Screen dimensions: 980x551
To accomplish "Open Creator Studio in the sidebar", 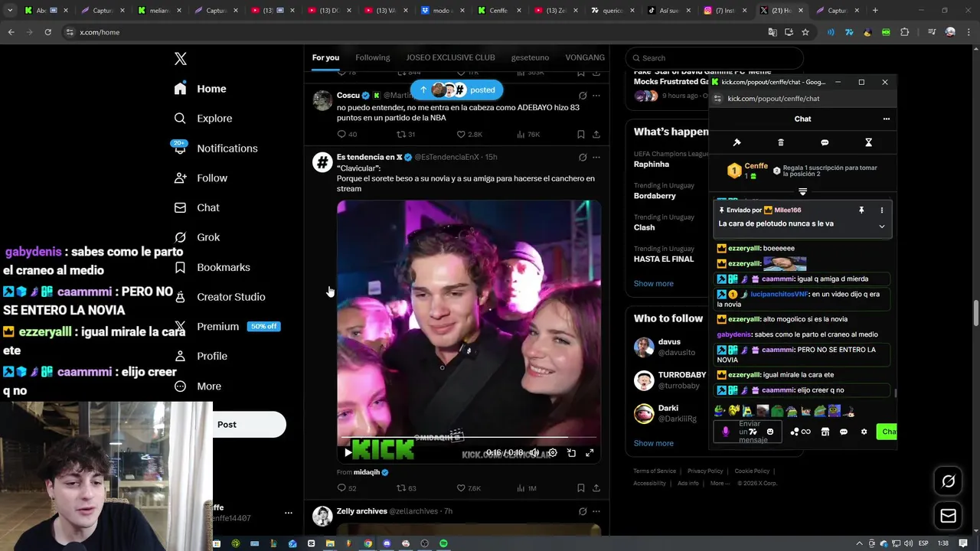I will pyautogui.click(x=220, y=297).
